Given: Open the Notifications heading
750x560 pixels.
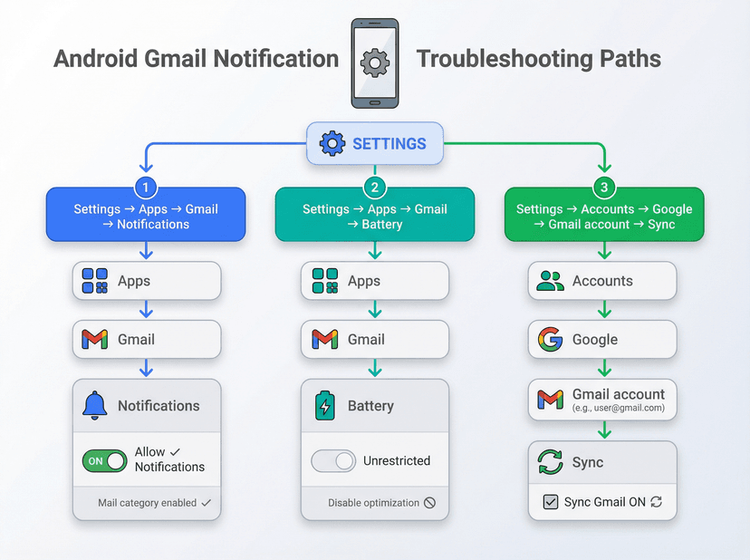Looking at the screenshot, I should coord(159,406).
